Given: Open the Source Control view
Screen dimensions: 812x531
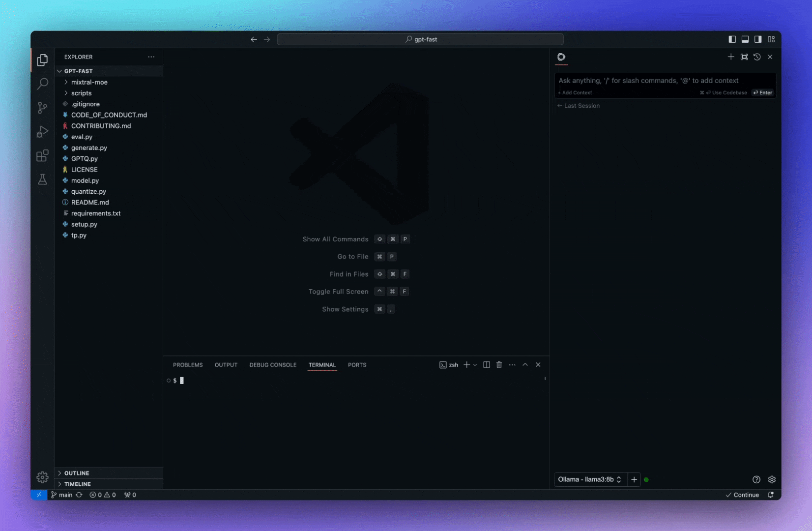Looking at the screenshot, I should point(43,108).
